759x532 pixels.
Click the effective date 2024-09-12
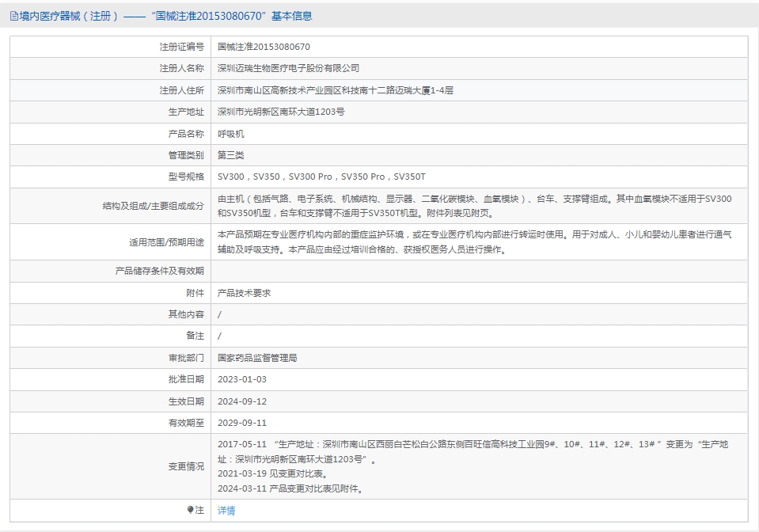pyautogui.click(x=242, y=401)
